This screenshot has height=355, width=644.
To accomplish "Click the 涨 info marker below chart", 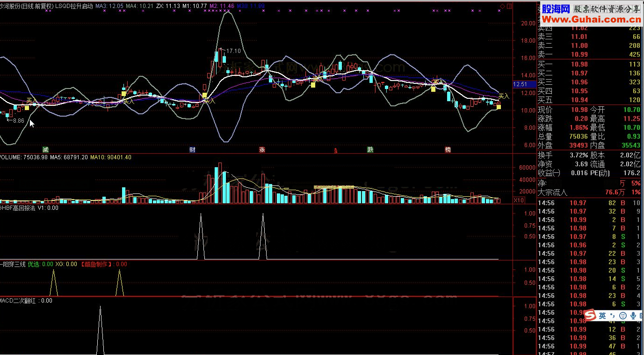I will point(262,150).
